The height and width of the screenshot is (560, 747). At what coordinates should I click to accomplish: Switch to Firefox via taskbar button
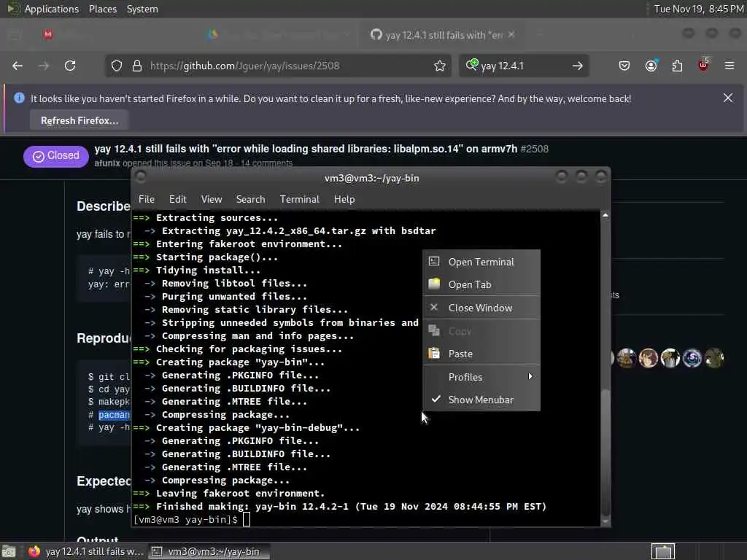(86, 551)
